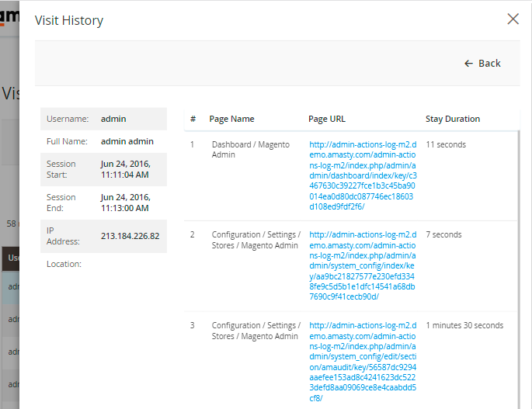Click the 7 seconds stay duration
The height and width of the screenshot is (409, 532).
pyautogui.click(x=443, y=234)
